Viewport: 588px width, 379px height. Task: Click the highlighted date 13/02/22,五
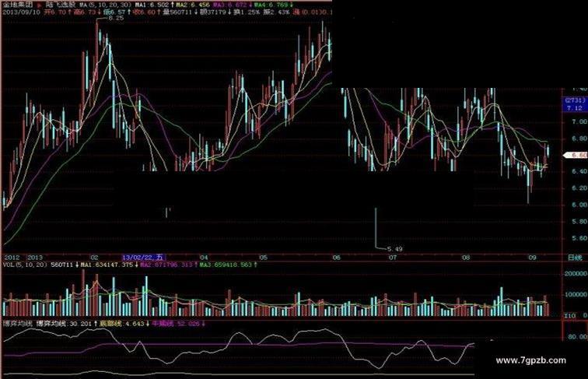(143, 258)
